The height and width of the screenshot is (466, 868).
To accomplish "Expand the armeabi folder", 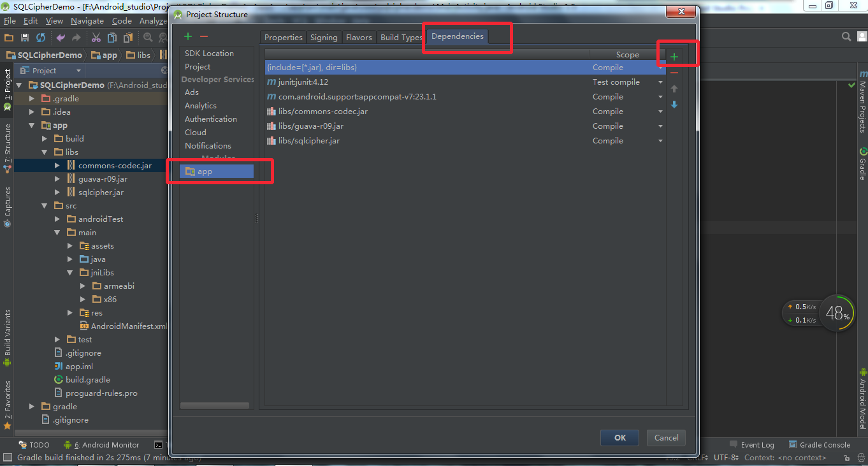I will pyautogui.click(x=83, y=286).
